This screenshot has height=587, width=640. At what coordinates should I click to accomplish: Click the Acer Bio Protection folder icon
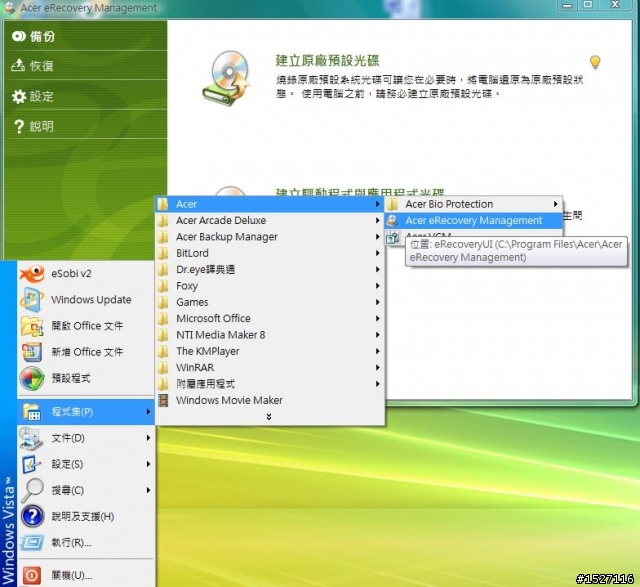tap(393, 204)
